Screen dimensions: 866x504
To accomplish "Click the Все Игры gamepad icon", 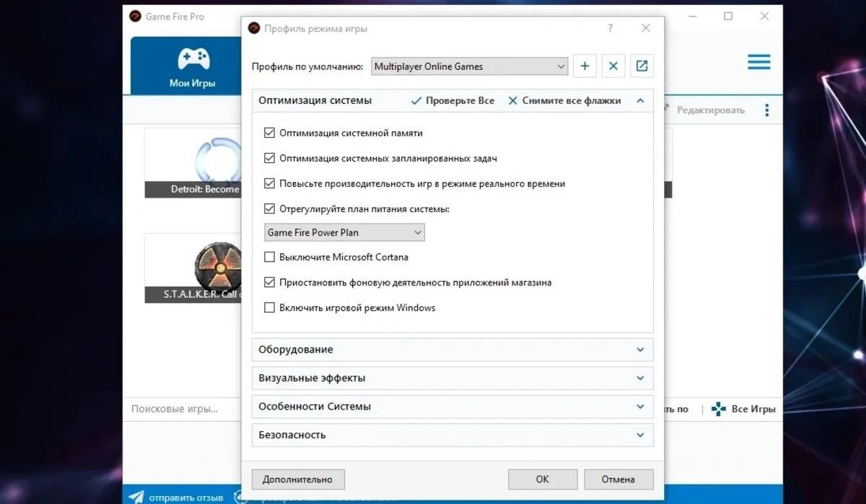I will (719, 409).
